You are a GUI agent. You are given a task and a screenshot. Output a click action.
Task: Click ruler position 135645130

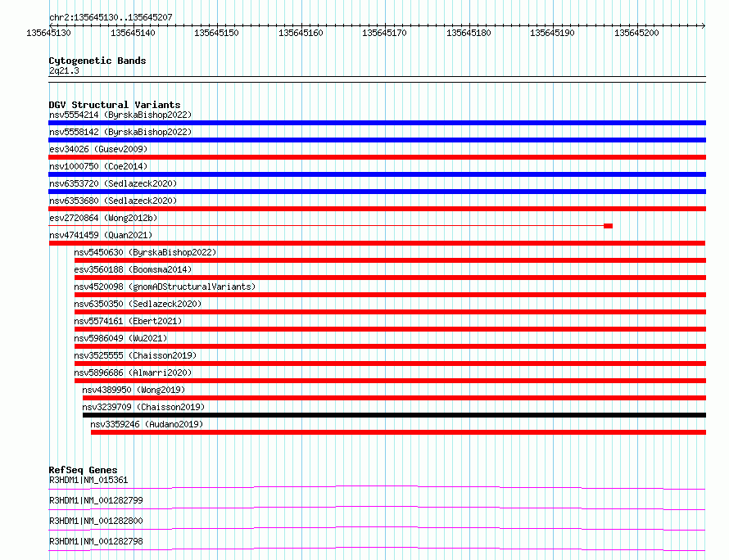49,33
